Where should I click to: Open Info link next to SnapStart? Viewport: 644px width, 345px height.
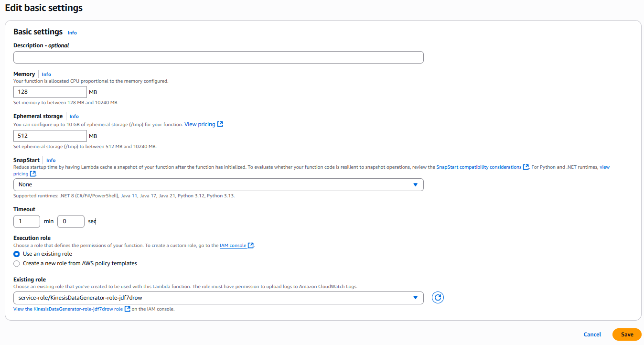[x=51, y=161]
